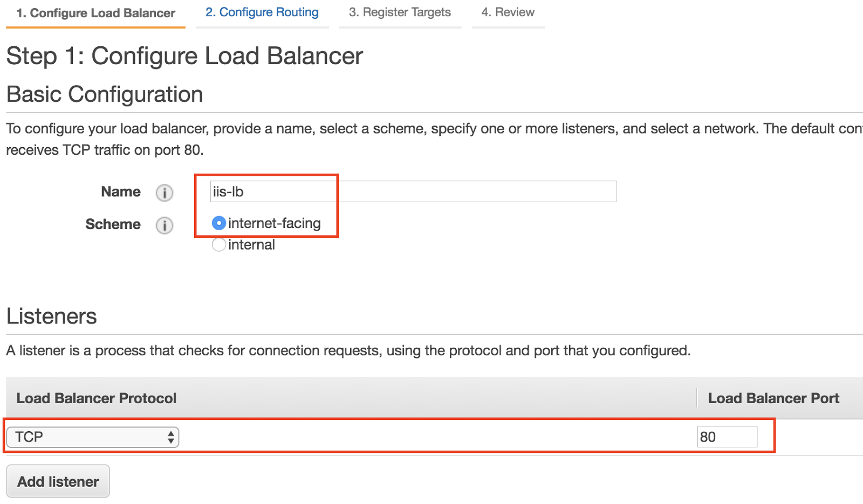This screenshot has height=504, width=863.
Task: Click the info icon next to Name
Action: [x=165, y=192]
